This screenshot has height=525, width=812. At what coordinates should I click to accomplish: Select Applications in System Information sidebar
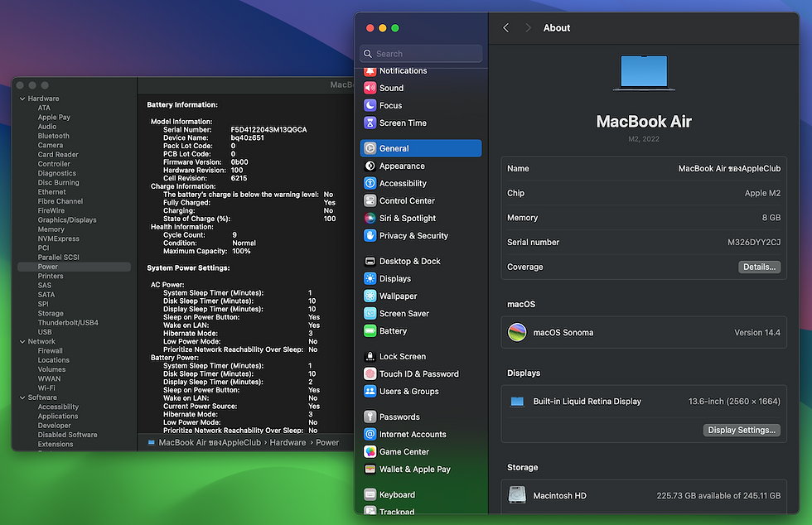tap(57, 417)
